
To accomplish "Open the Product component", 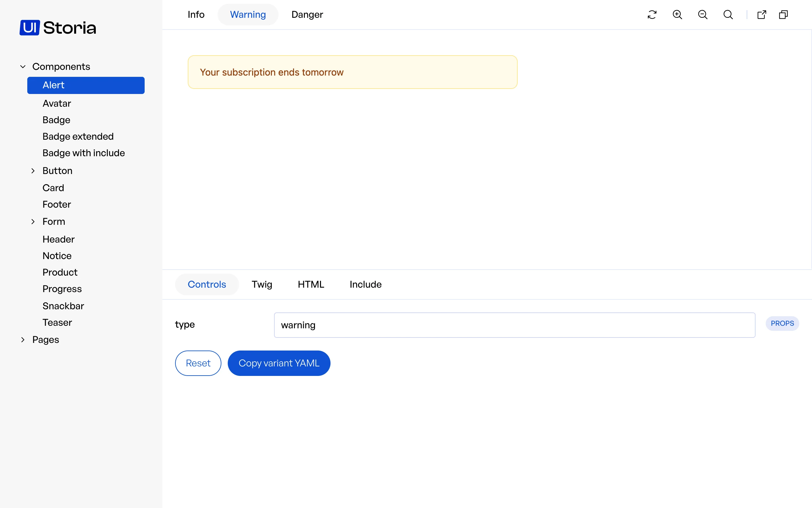I will 60,272.
